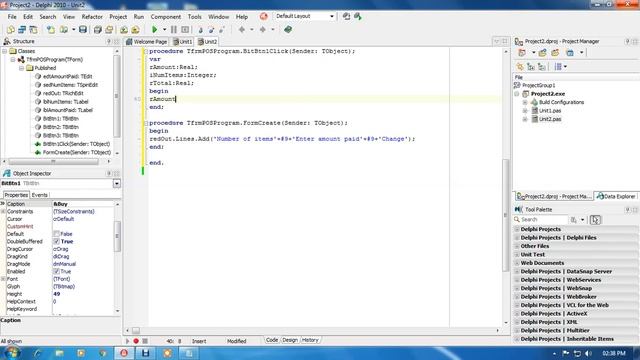Expand the Build Configurations node

coord(525,102)
